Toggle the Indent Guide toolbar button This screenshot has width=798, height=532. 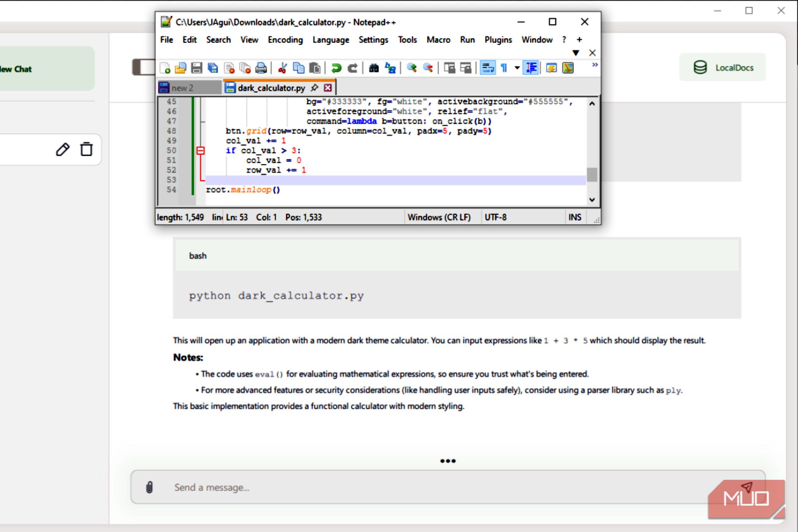[x=531, y=68]
